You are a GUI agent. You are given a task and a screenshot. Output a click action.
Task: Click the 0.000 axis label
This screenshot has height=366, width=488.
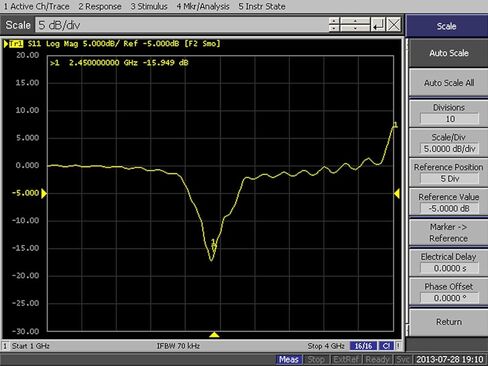27,165
